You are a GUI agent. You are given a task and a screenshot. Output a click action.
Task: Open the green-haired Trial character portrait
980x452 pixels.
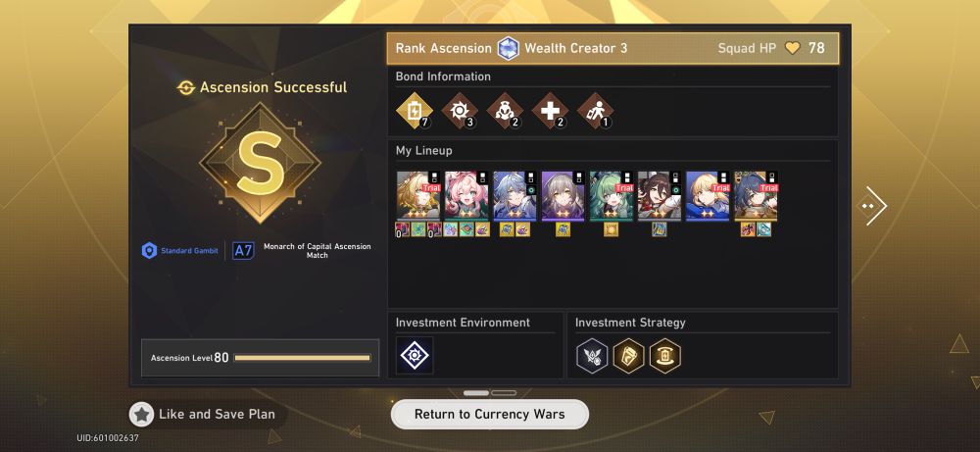point(612,196)
